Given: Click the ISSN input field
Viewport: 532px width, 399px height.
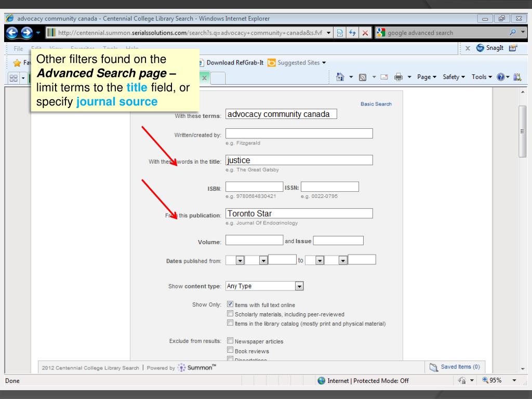Looking at the screenshot, I should 329,187.
